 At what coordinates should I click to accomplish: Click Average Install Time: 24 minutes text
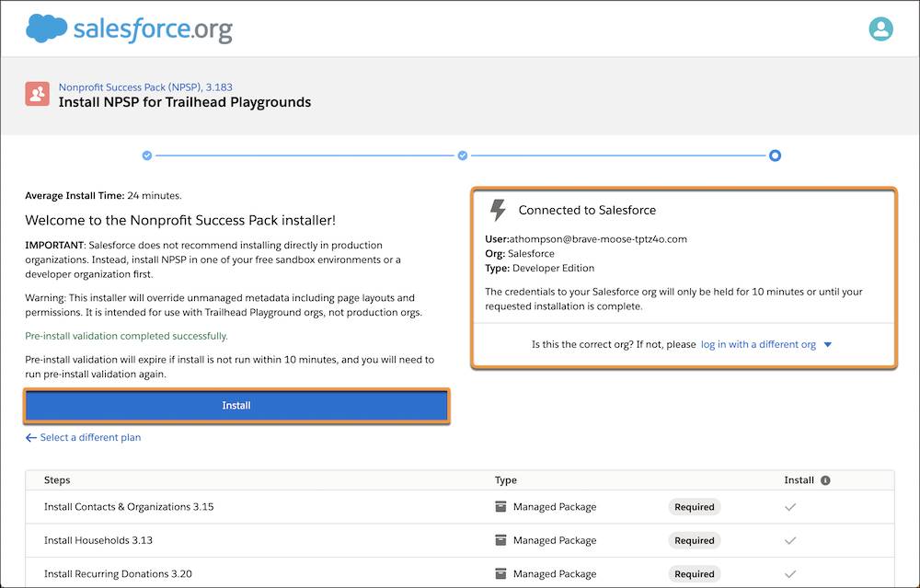point(103,195)
